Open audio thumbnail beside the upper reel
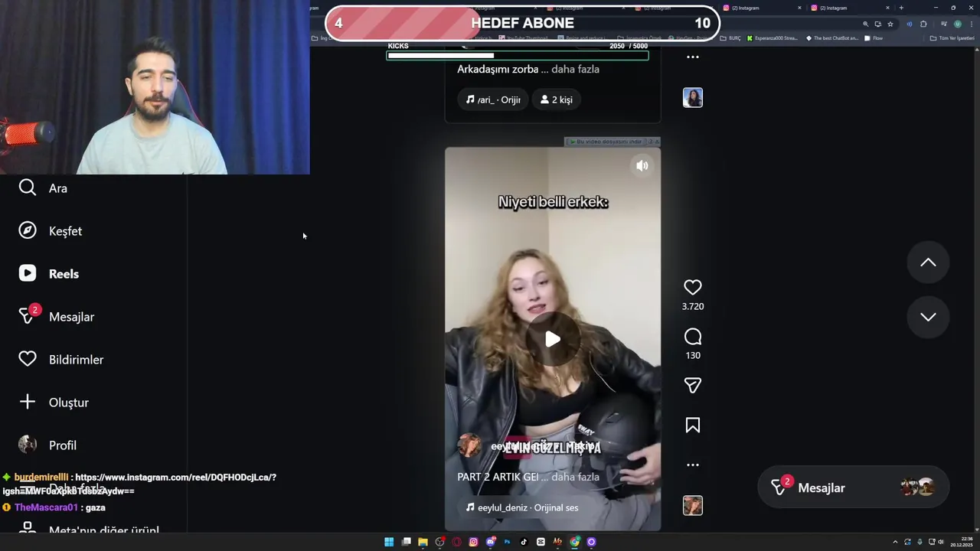Image resolution: width=980 pixels, height=551 pixels. click(693, 98)
